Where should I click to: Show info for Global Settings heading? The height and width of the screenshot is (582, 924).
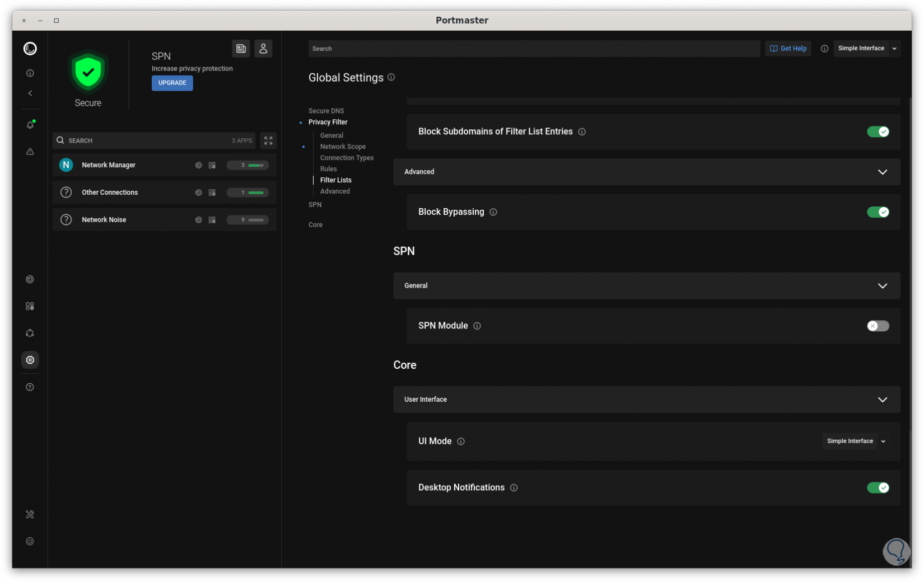(x=391, y=77)
